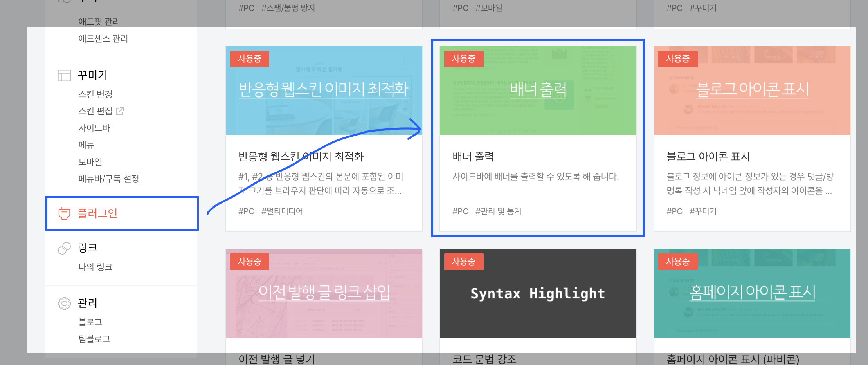The width and height of the screenshot is (868, 365).
Task: Select 애드핏 관리 in the sidebar
Action: 99,22
